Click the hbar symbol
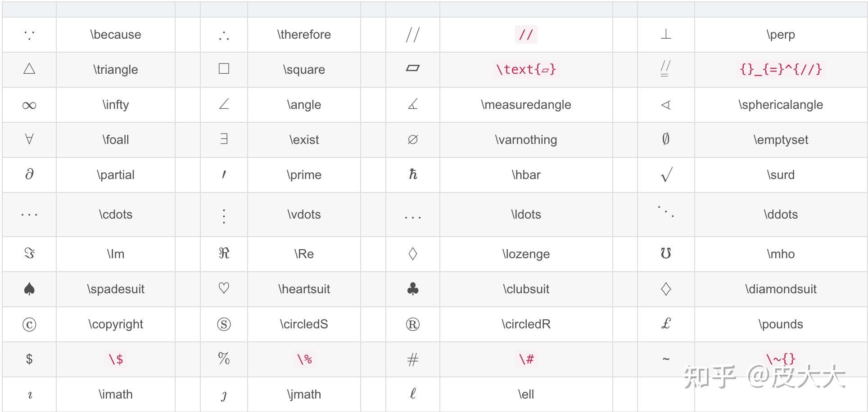This screenshot has height=412, width=868. (413, 174)
